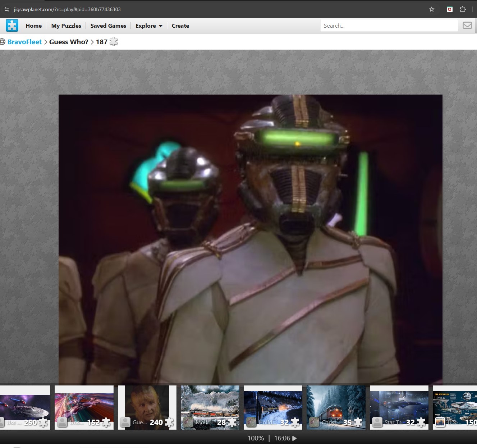Click the completed puzzle image
477x448 pixels.
coord(251,239)
